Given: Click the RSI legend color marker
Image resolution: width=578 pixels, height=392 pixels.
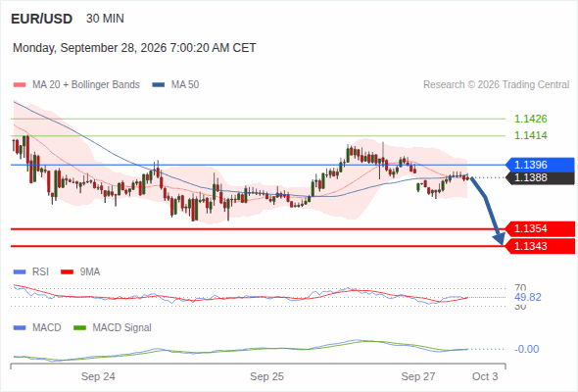Looking at the screenshot, I should (20, 272).
